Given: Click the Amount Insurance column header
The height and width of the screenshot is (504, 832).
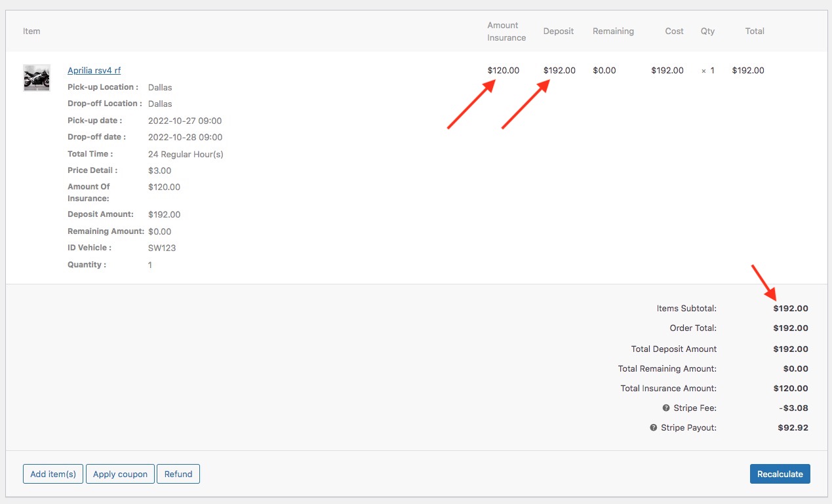Looking at the screenshot, I should coord(506,31).
